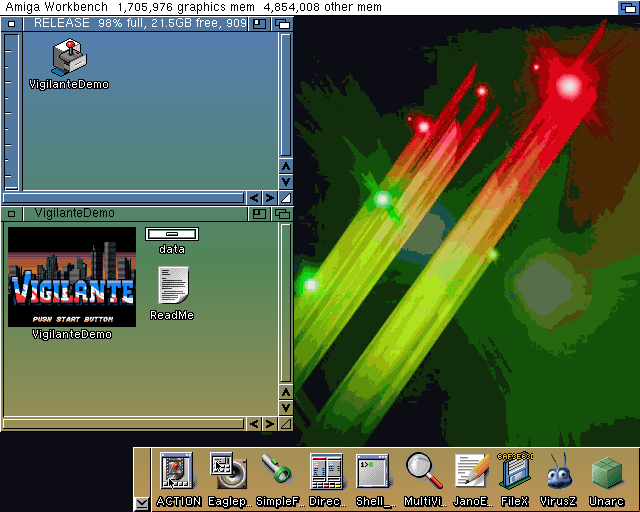Collapse the dock with its arrow button
640x512 pixels.
tap(142, 503)
